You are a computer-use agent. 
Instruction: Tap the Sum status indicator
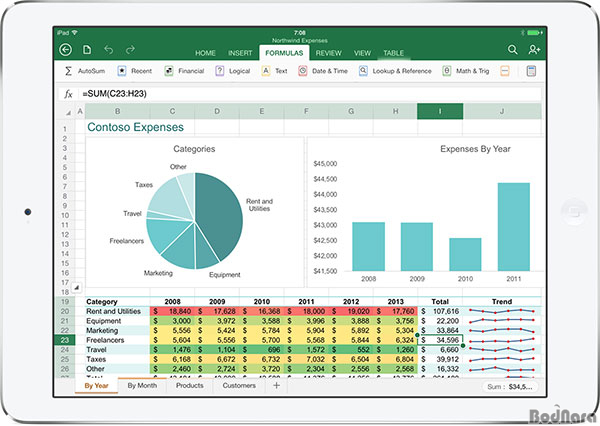pos(511,386)
